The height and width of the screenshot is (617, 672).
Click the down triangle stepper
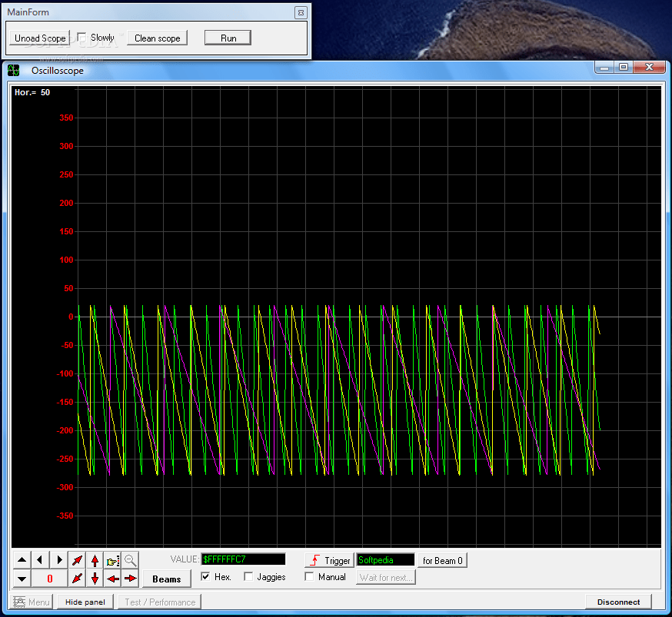pos(22,578)
